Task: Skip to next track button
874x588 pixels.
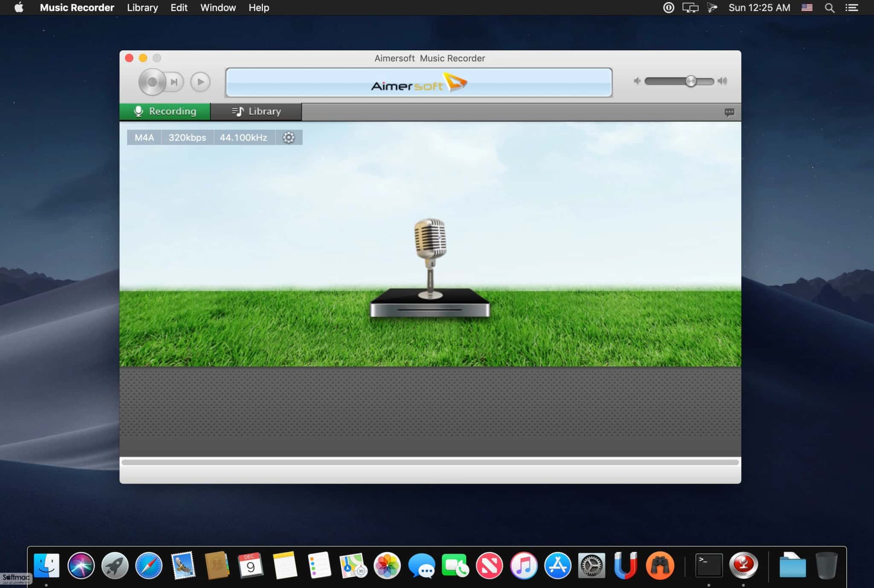Action: [x=174, y=82]
